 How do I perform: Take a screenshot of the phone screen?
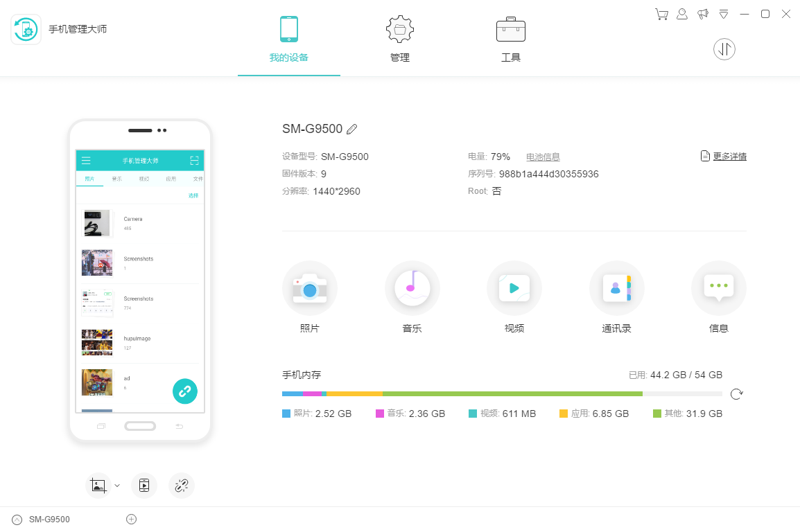pyautogui.click(x=98, y=485)
